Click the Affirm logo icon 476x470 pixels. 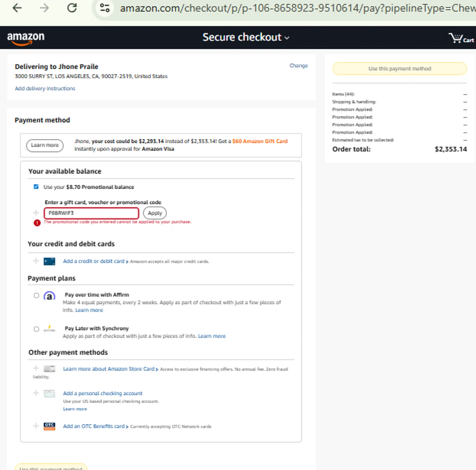point(49,296)
